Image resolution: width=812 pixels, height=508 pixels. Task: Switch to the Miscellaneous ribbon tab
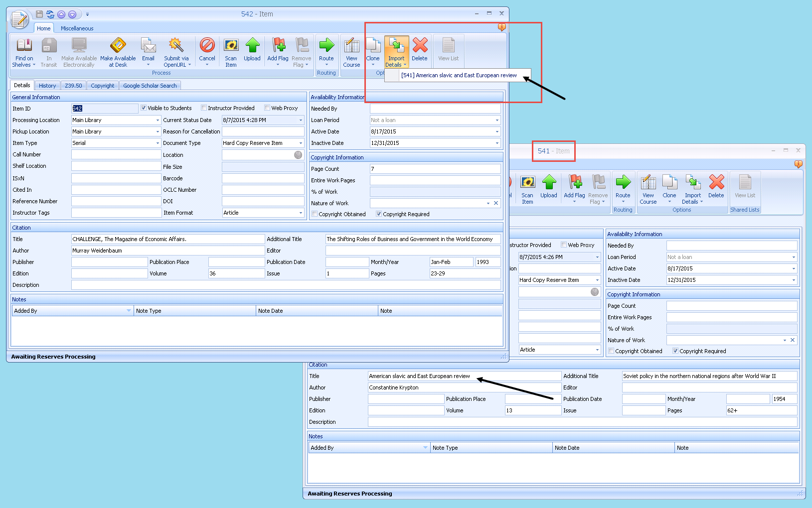click(x=77, y=28)
